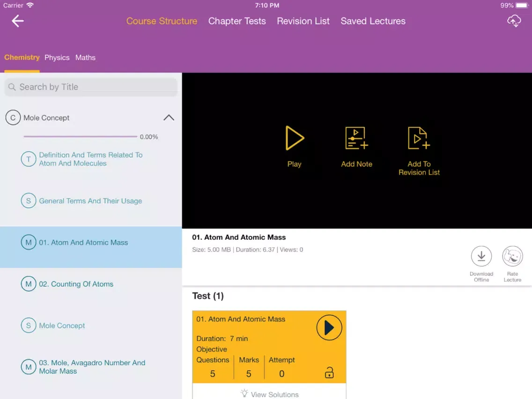Viewport: 532px width, 399px height.
Task: Open the Chapter Tests section
Action: pyautogui.click(x=237, y=21)
